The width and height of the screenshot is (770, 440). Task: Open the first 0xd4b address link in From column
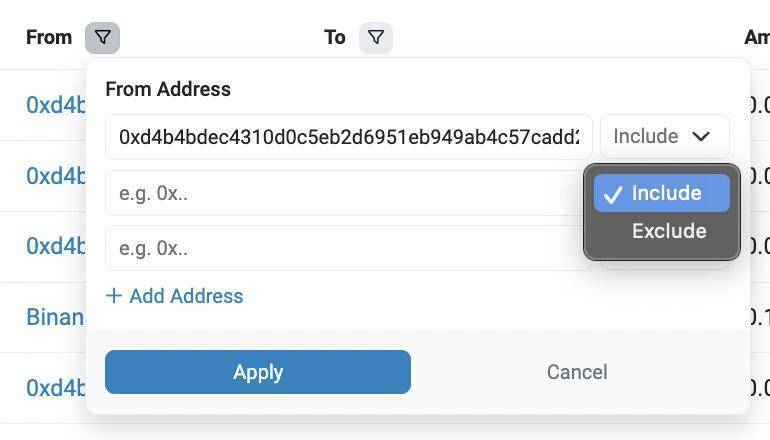pyautogui.click(x=56, y=105)
